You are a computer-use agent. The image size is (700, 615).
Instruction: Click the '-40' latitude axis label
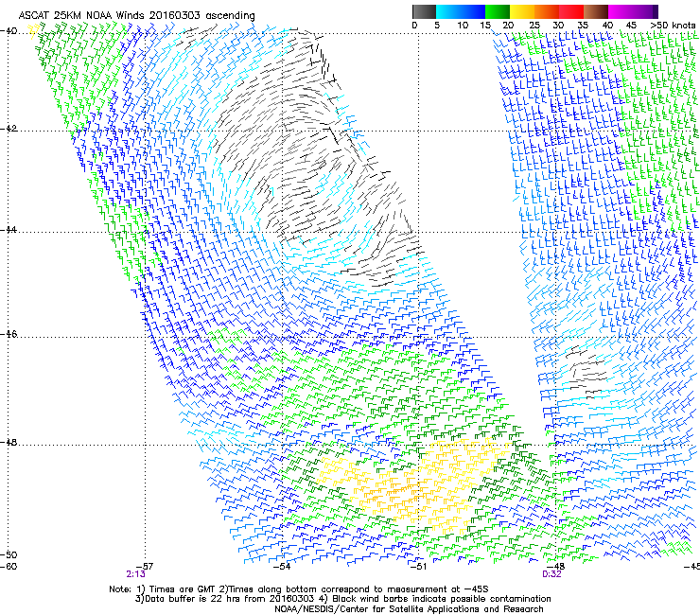[x=9, y=30]
